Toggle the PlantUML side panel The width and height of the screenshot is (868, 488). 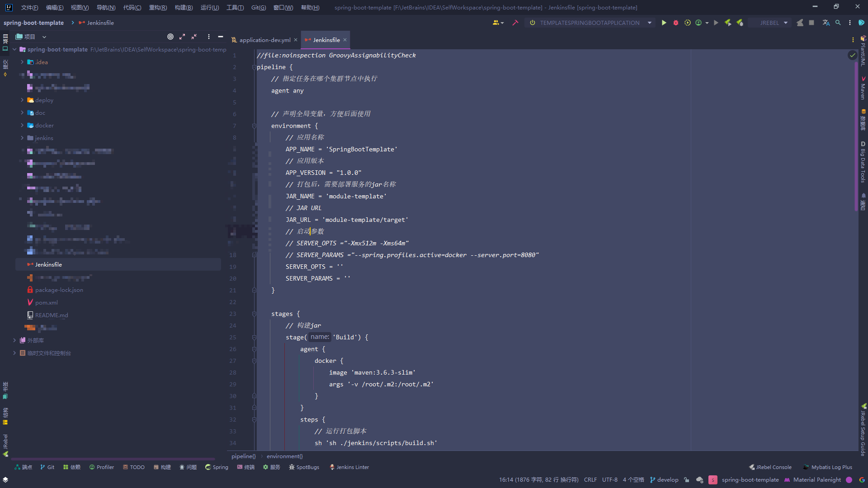863,51
